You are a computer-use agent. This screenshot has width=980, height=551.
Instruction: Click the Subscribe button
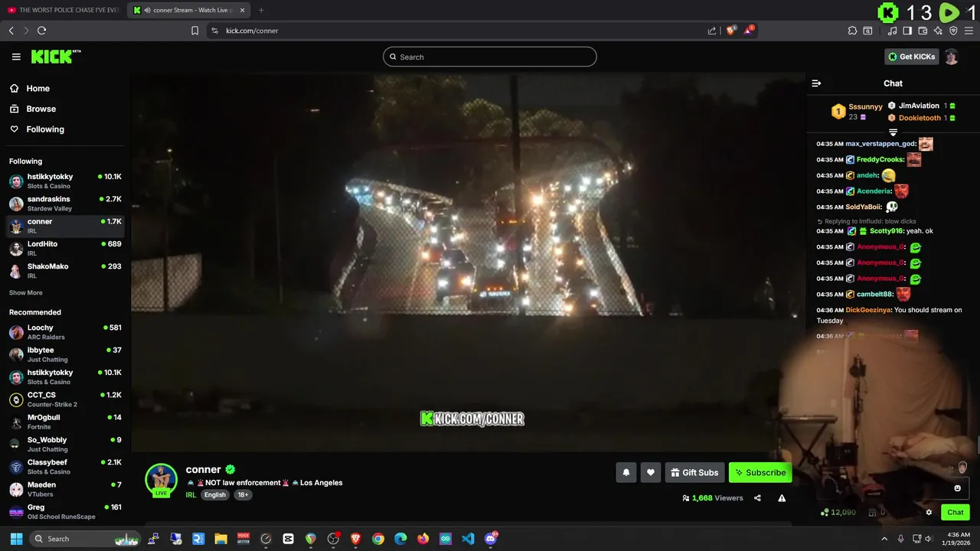760,473
